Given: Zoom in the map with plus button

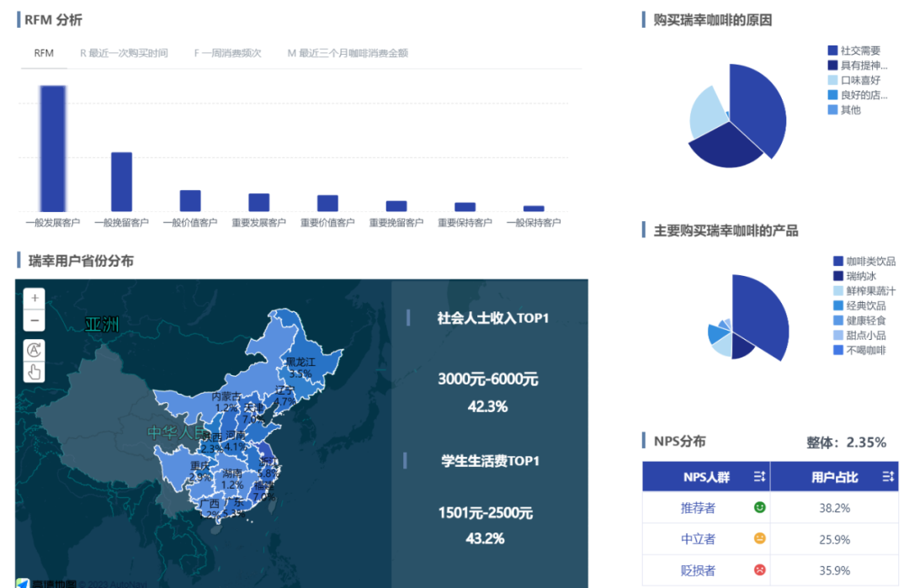Looking at the screenshot, I should [x=35, y=298].
